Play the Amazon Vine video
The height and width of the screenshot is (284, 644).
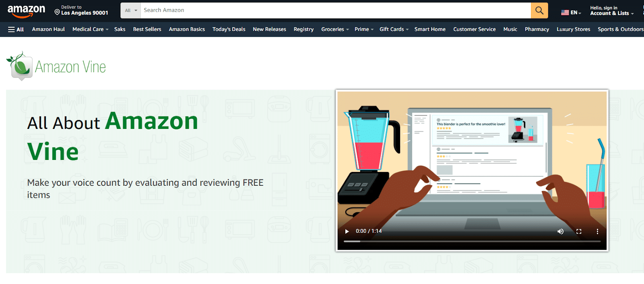347,231
